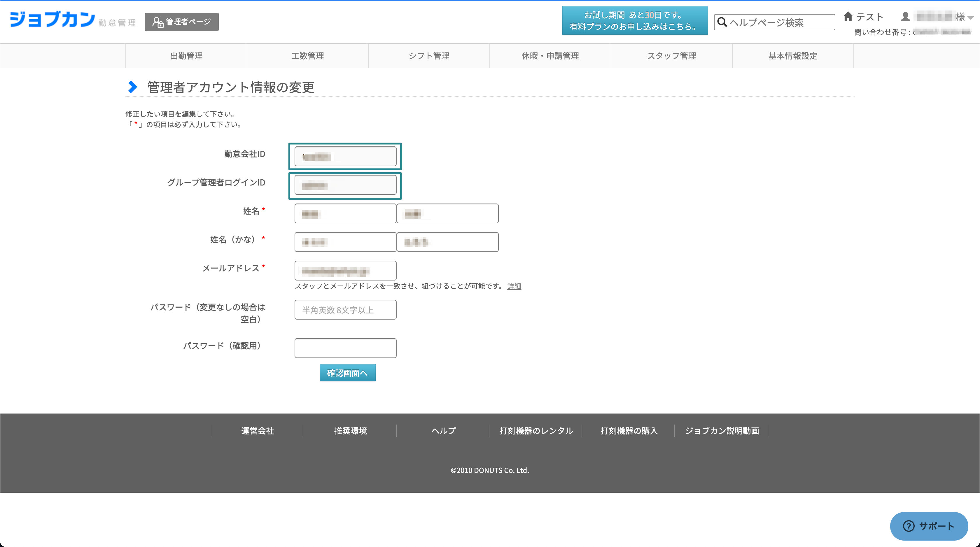Click the user profile silhouette icon
The image size is (980, 547).
pos(905,16)
